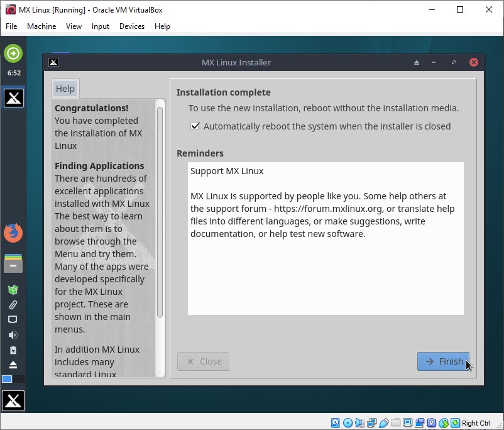Maximize the MX Linux Installer window
This screenshot has height=430, width=504.
pos(454,62)
